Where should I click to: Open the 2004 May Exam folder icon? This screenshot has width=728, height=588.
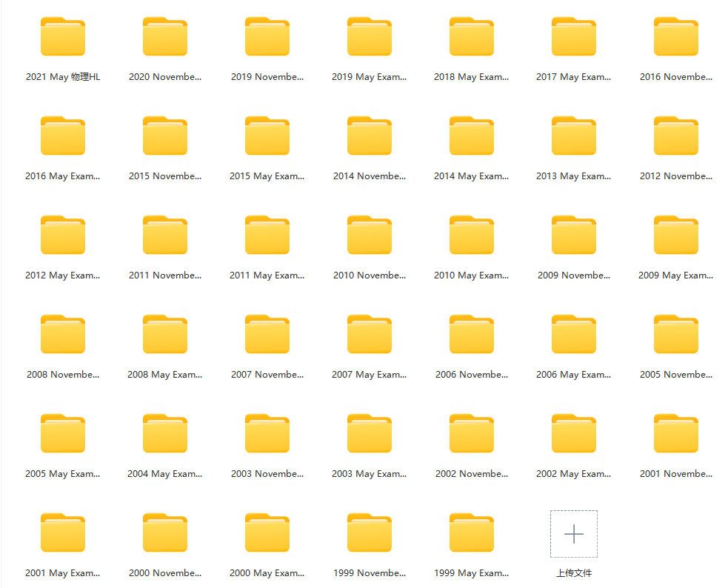tap(165, 433)
